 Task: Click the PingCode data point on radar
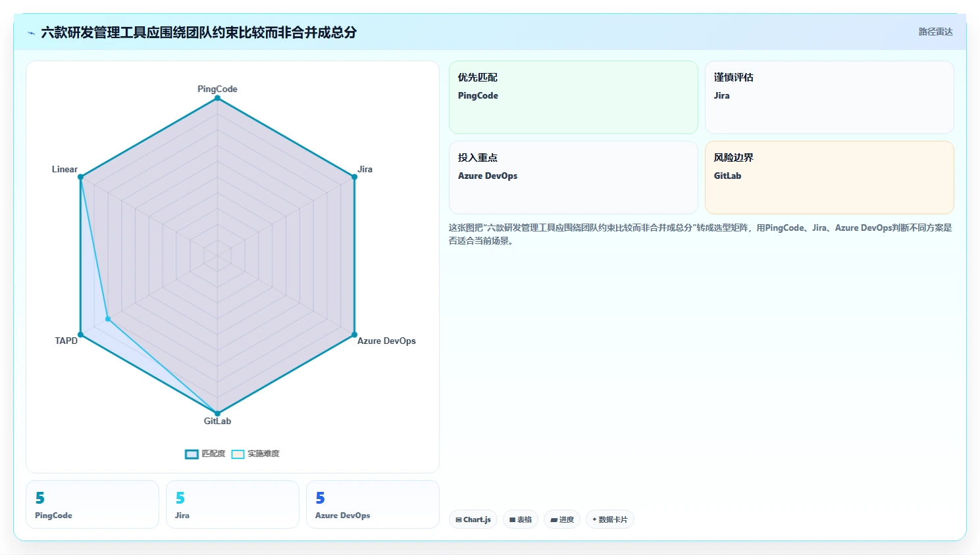tap(217, 98)
